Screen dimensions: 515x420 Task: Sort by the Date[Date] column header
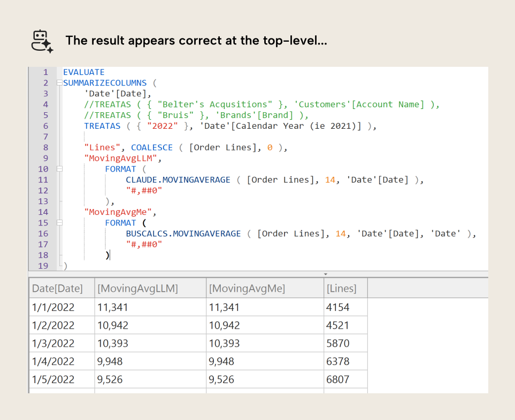58,289
